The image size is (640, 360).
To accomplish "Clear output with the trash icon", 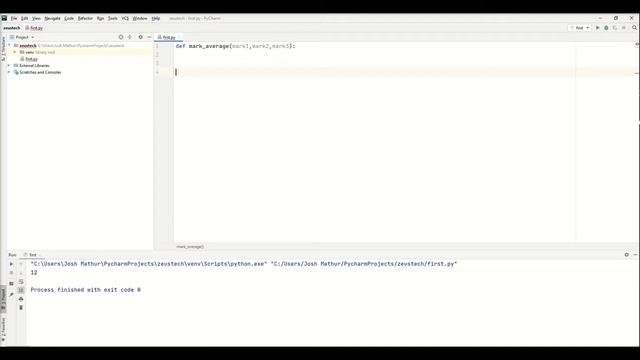I will [x=21, y=307].
